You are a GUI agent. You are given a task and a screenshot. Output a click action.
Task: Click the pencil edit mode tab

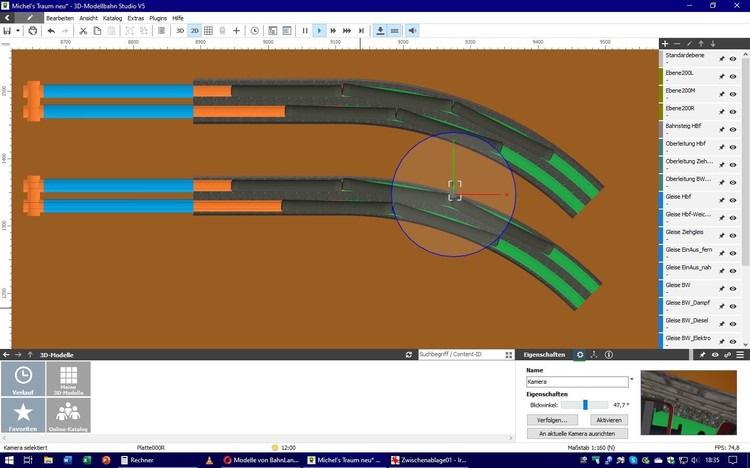pyautogui.click(x=30, y=18)
